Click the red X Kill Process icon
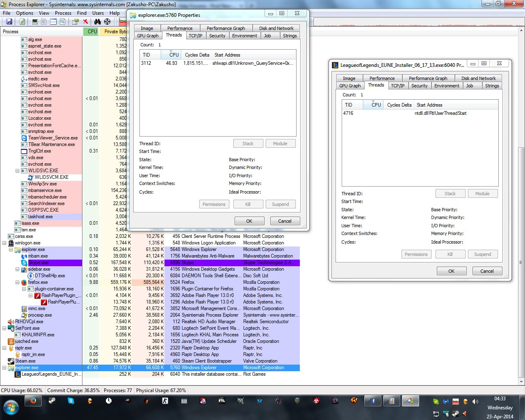 tap(85, 21)
